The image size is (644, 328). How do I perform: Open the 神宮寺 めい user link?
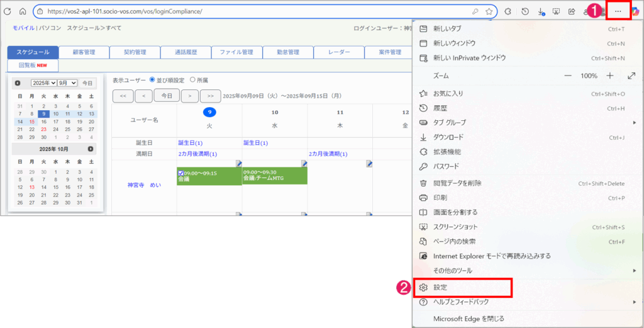coord(144,185)
